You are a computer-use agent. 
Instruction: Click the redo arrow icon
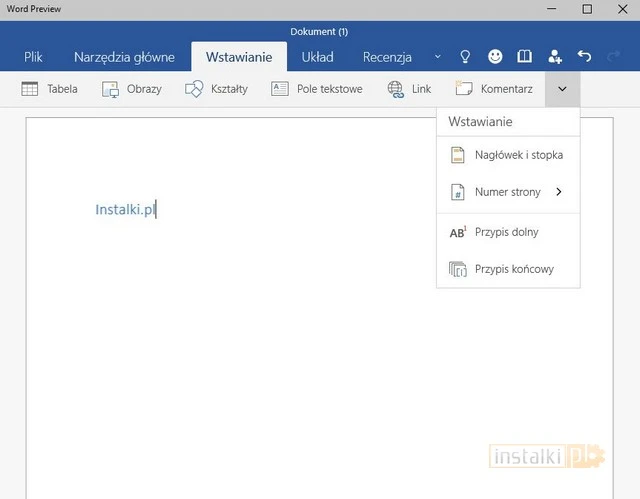point(613,56)
